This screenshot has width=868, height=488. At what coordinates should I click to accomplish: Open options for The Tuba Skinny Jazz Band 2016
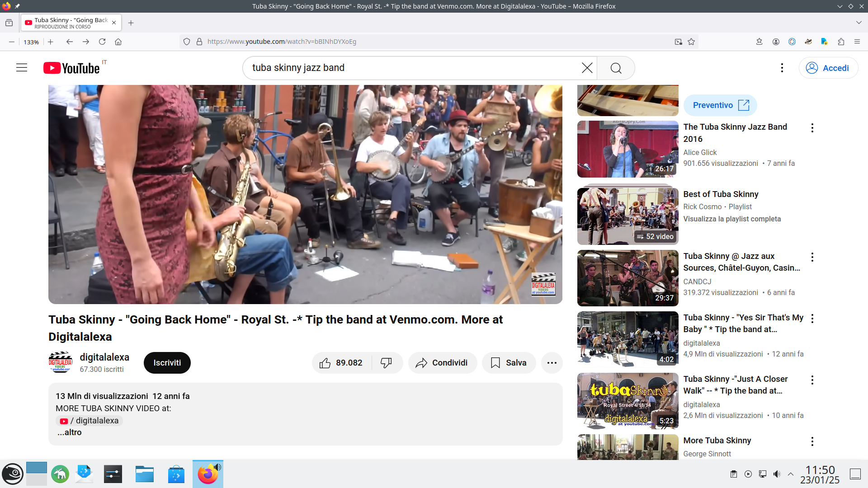click(x=812, y=128)
